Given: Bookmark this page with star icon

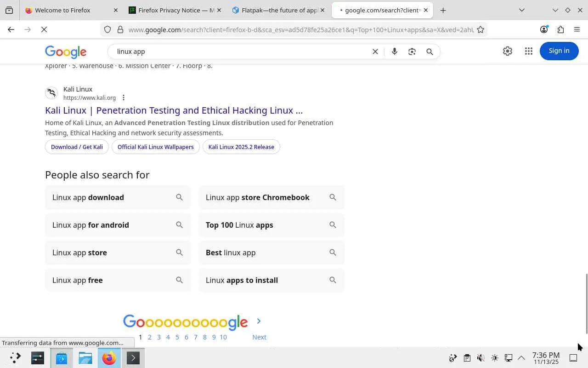Looking at the screenshot, I should pyautogui.click(x=481, y=29).
